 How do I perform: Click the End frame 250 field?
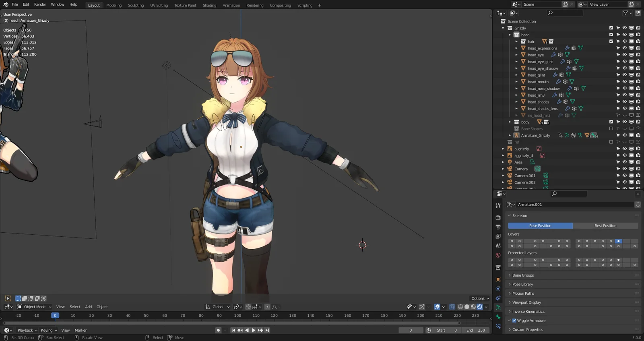(x=475, y=330)
